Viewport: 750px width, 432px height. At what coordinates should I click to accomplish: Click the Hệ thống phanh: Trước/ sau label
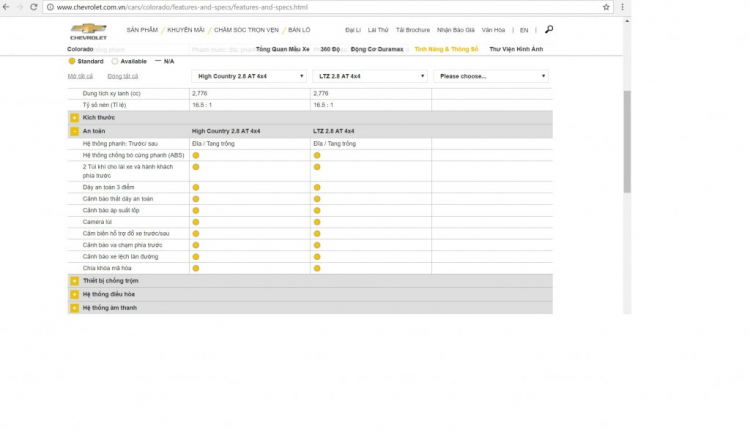[x=120, y=144]
